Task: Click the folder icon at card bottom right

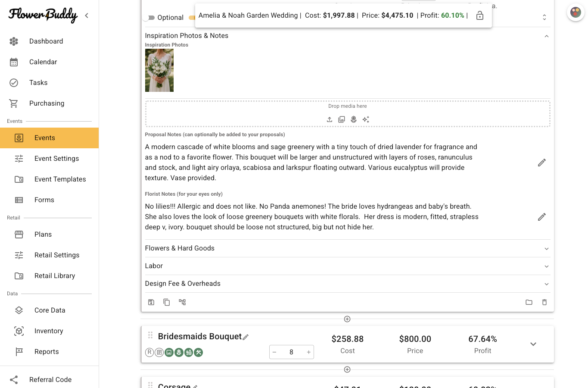Action: [x=529, y=302]
